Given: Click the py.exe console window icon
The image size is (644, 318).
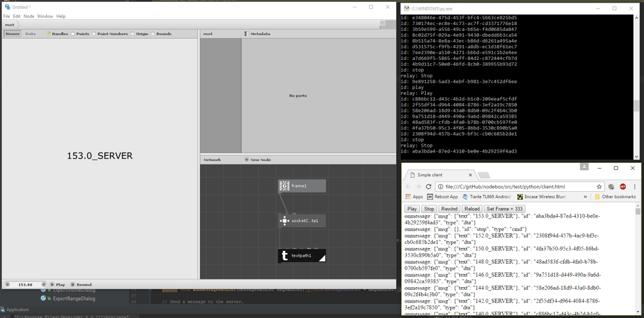Looking at the screenshot, I should click(406, 8).
